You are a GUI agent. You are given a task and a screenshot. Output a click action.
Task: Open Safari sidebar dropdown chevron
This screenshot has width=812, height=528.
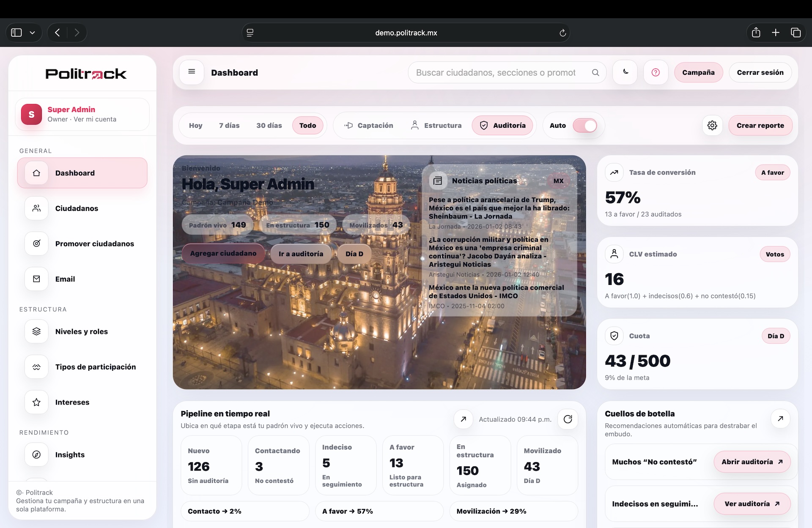click(32, 33)
